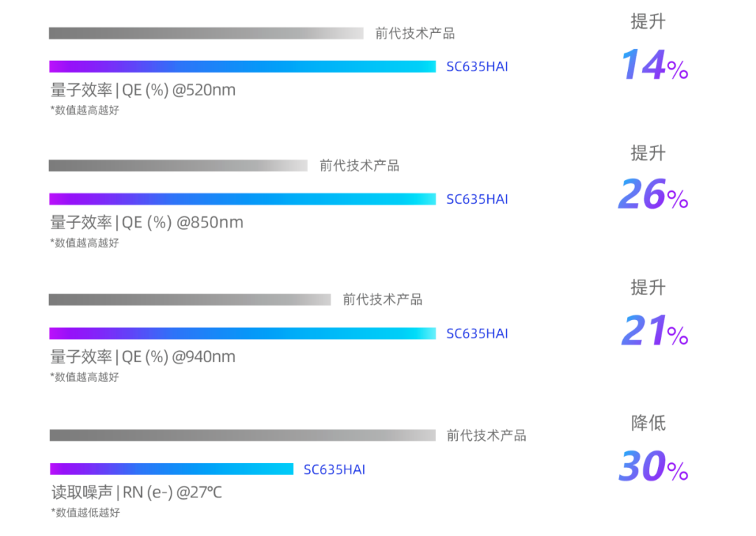Click the short SC635HAI read noise gradient bar

point(171,469)
